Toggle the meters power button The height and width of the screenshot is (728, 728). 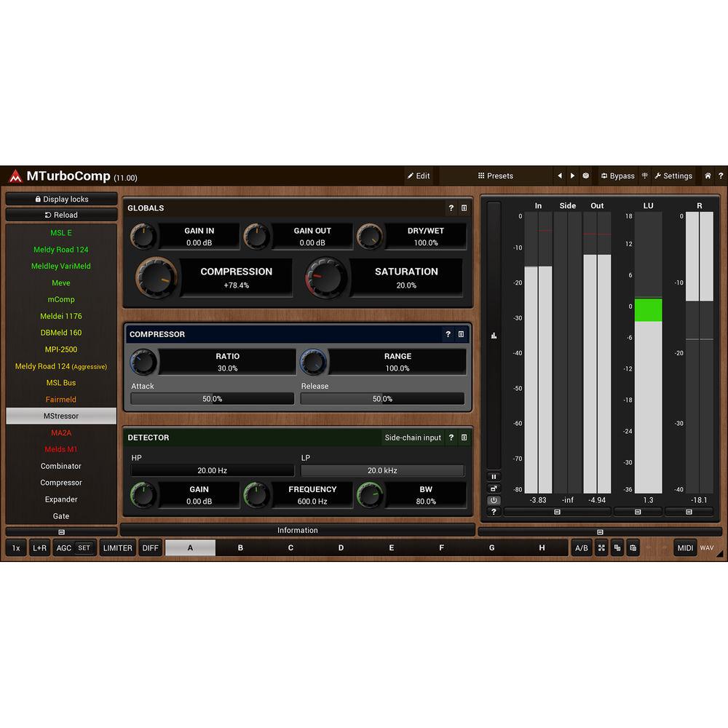point(494,500)
